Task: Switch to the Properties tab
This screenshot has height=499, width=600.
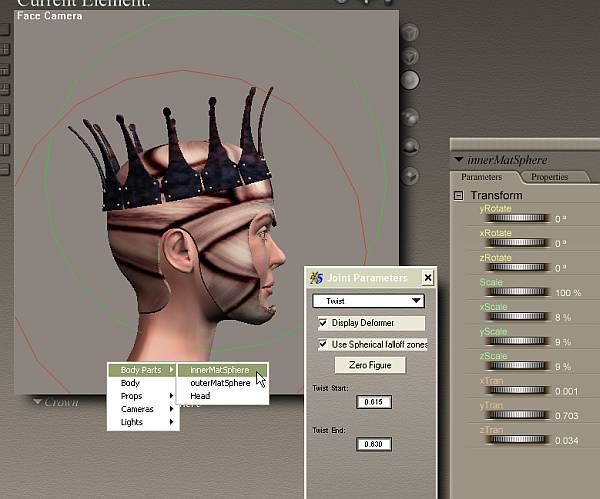Action: pos(549,177)
